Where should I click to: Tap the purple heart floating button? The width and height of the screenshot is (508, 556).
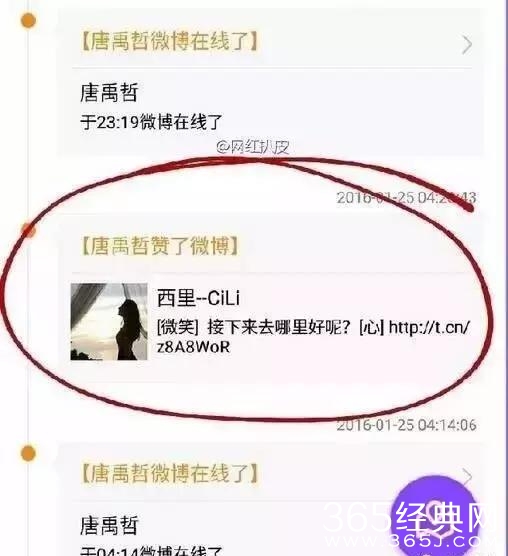[x=435, y=516]
